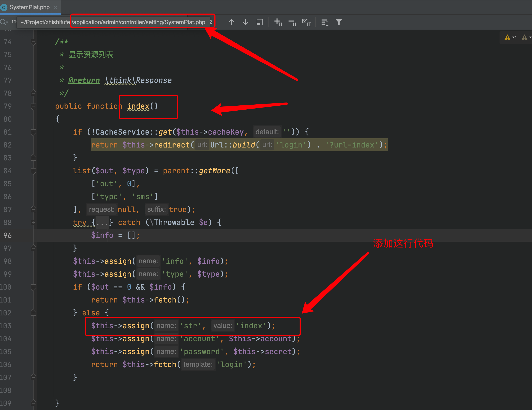Click Url::build on line 82
Image resolution: width=532 pixels, height=410 pixels.
pos(233,145)
